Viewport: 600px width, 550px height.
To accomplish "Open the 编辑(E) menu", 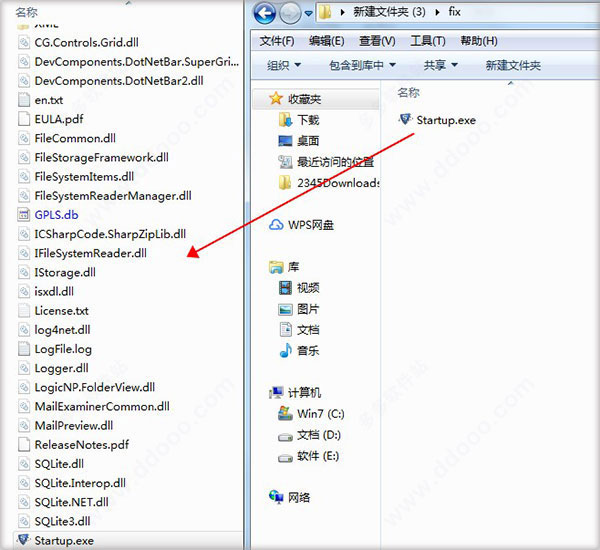I will pyautogui.click(x=326, y=41).
